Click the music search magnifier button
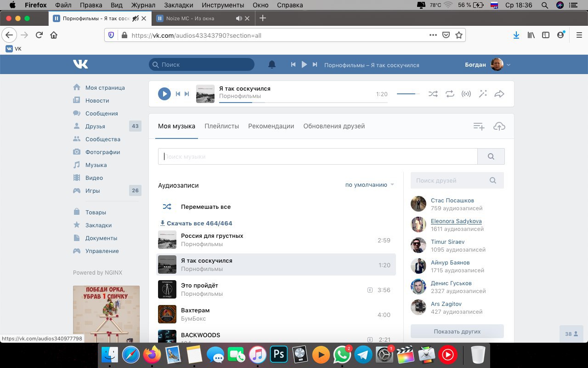Viewport: 588px width, 368px height. point(491,156)
